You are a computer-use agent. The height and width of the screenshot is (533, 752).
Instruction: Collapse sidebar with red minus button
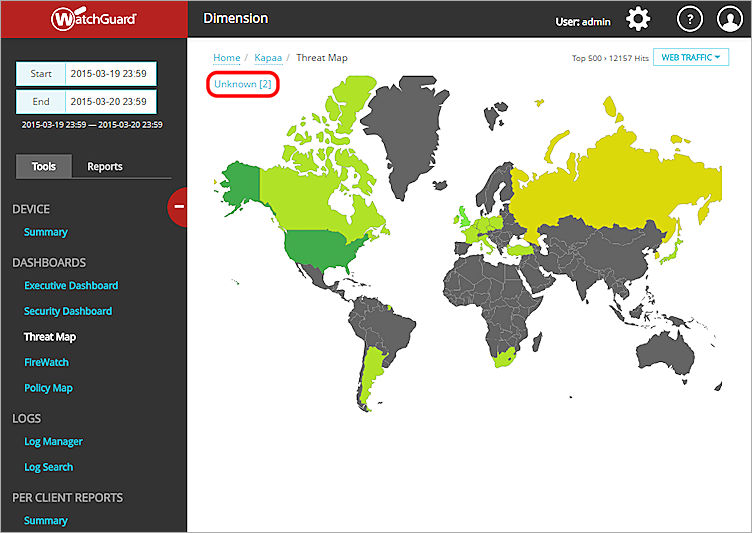(x=179, y=206)
